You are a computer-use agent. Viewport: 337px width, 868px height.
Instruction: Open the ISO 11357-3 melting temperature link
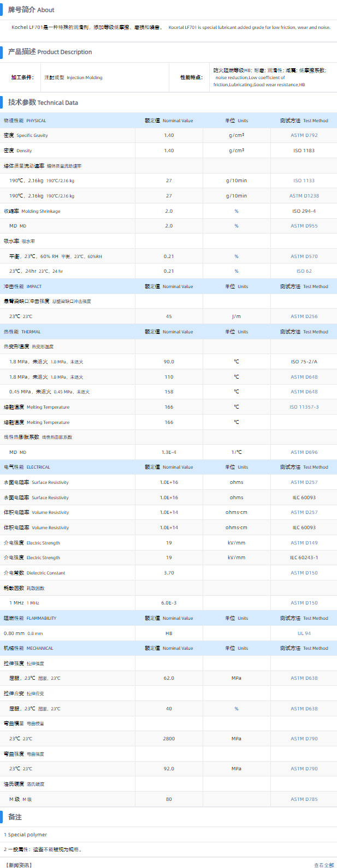tap(304, 407)
